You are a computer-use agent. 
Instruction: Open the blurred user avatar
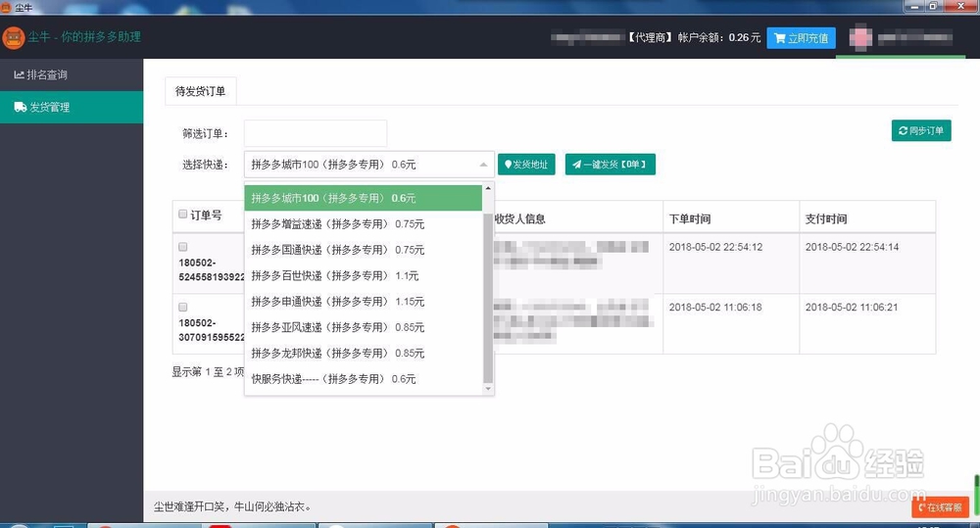click(x=860, y=37)
